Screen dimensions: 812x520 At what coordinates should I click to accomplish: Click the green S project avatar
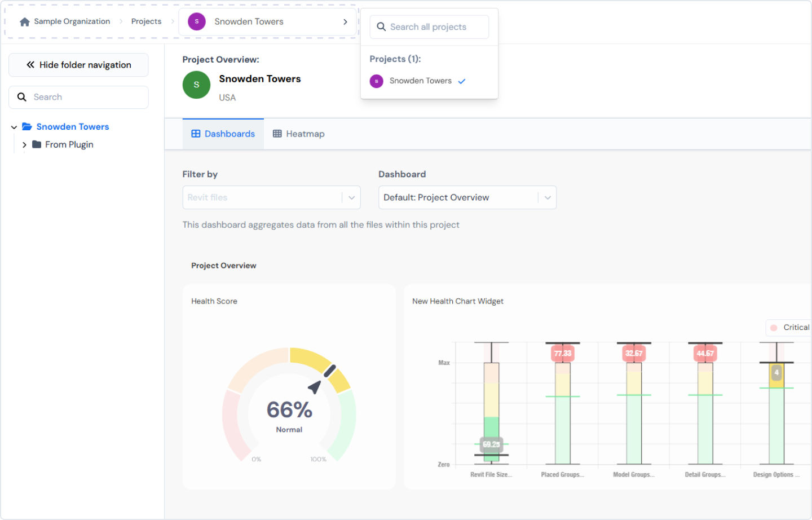(x=196, y=85)
